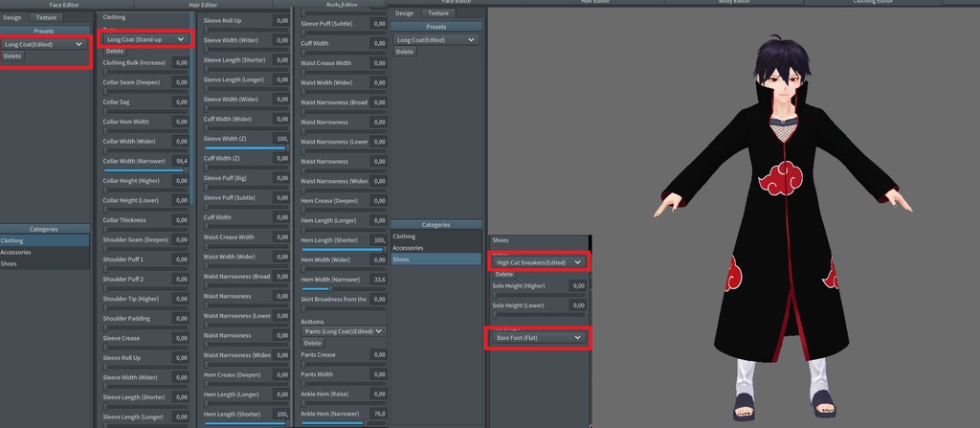The height and width of the screenshot is (428, 980).
Task: Select the Design tab beside the character viewport
Action: point(405,13)
